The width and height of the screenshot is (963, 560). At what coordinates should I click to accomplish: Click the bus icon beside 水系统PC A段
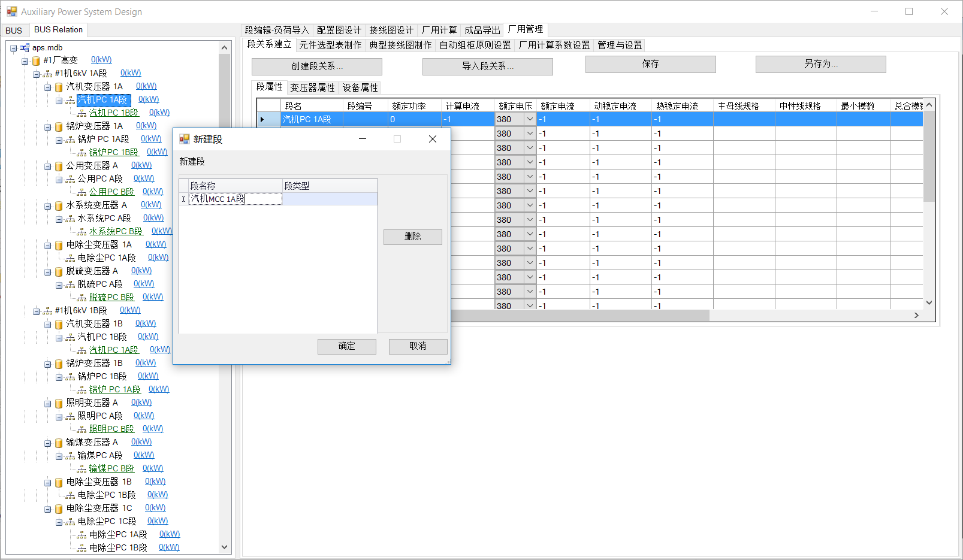tap(70, 219)
